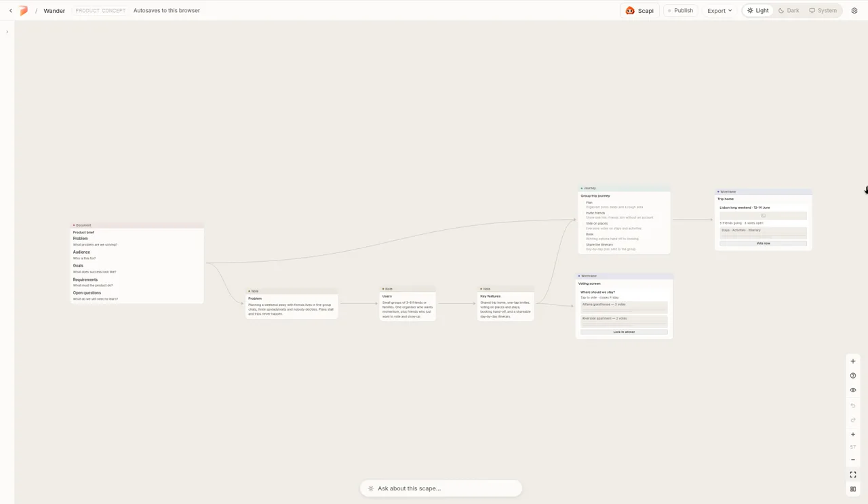Select the Wander project name
This screenshot has width=868, height=504.
[54, 11]
